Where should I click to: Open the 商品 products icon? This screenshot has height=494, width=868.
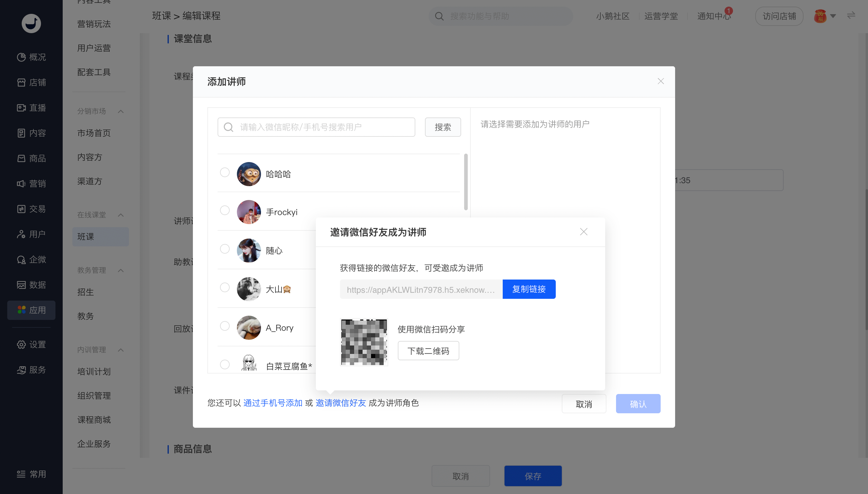tap(21, 158)
